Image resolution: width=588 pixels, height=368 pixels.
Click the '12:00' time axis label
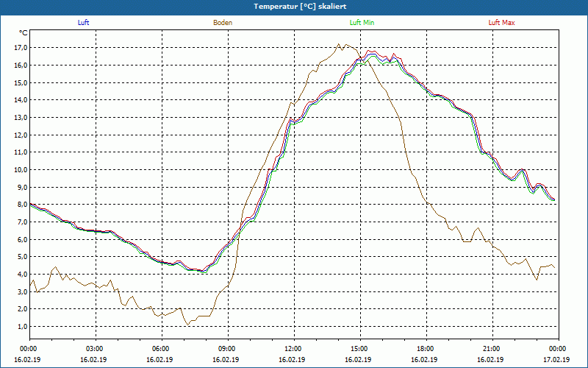[294, 349]
